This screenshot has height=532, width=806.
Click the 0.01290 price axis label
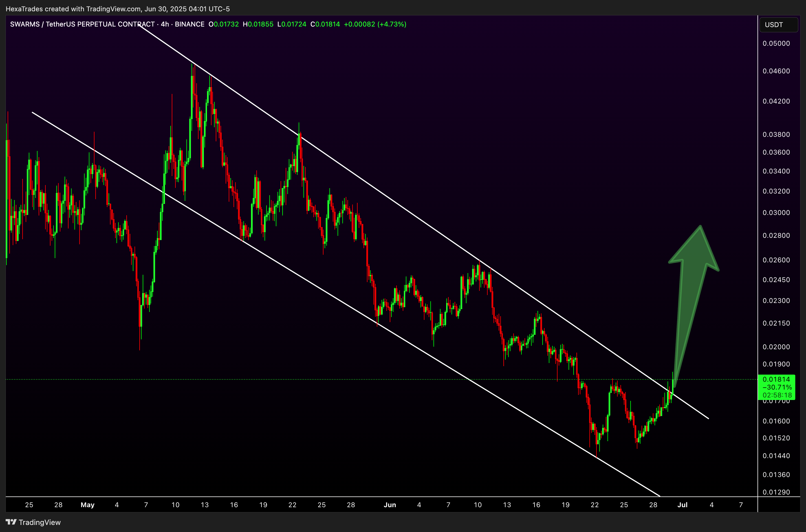click(x=776, y=492)
